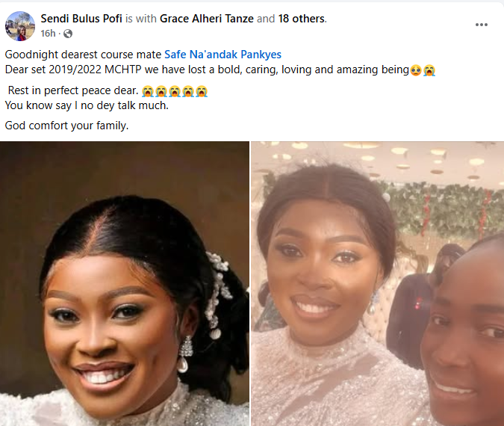The height and width of the screenshot is (426, 504).
Task: Show the "18 others" tagged people list
Action: (302, 18)
